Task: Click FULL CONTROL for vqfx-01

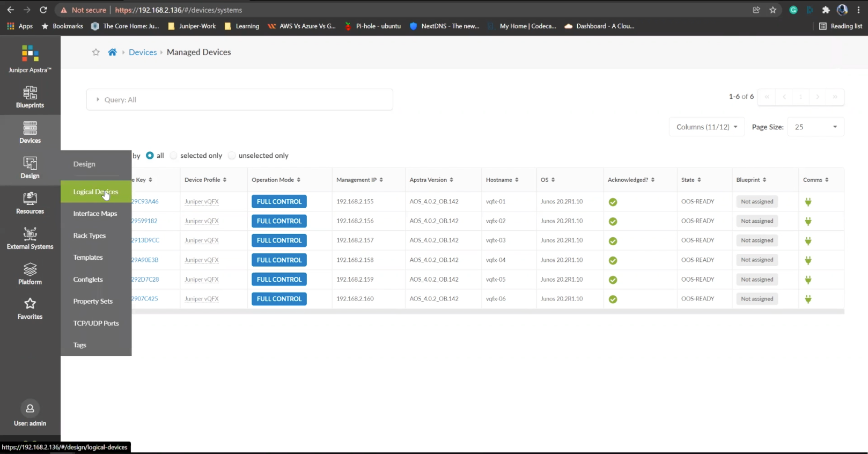Action: [279, 202]
